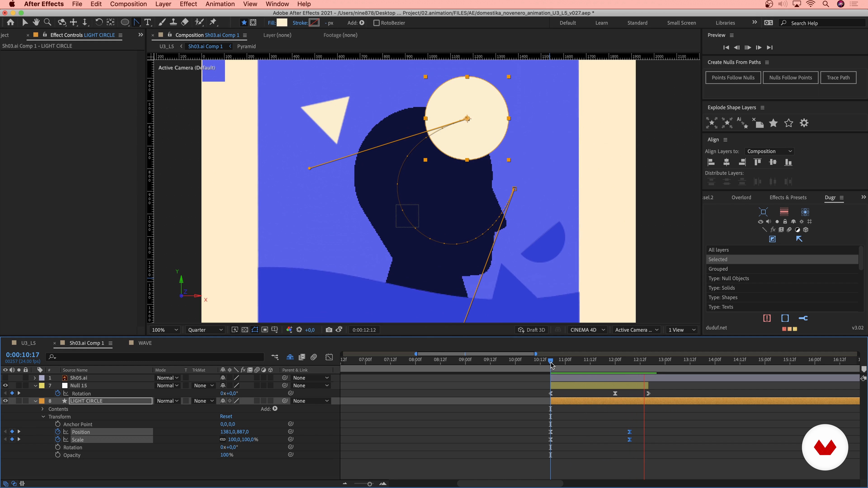This screenshot has height=488, width=868.
Task: Click the Take Snapshot camera icon
Action: click(329, 330)
